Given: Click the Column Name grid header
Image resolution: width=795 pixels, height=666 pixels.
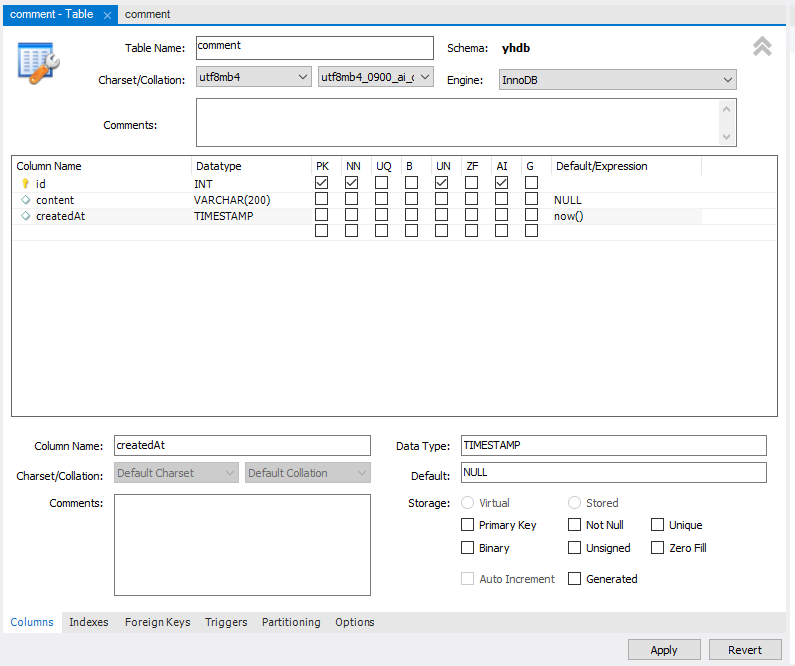Looking at the screenshot, I should (102, 166).
